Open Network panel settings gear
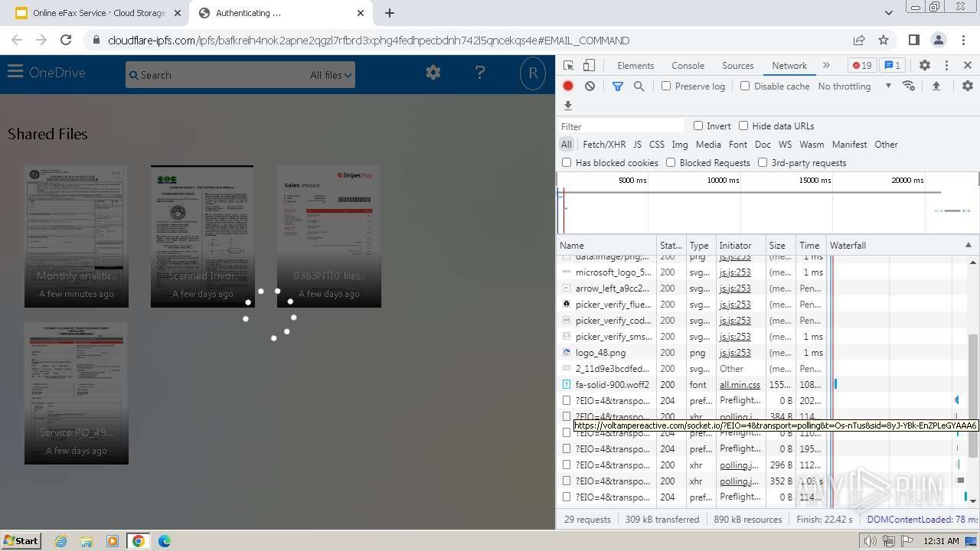This screenshot has height=551, width=980. (968, 86)
